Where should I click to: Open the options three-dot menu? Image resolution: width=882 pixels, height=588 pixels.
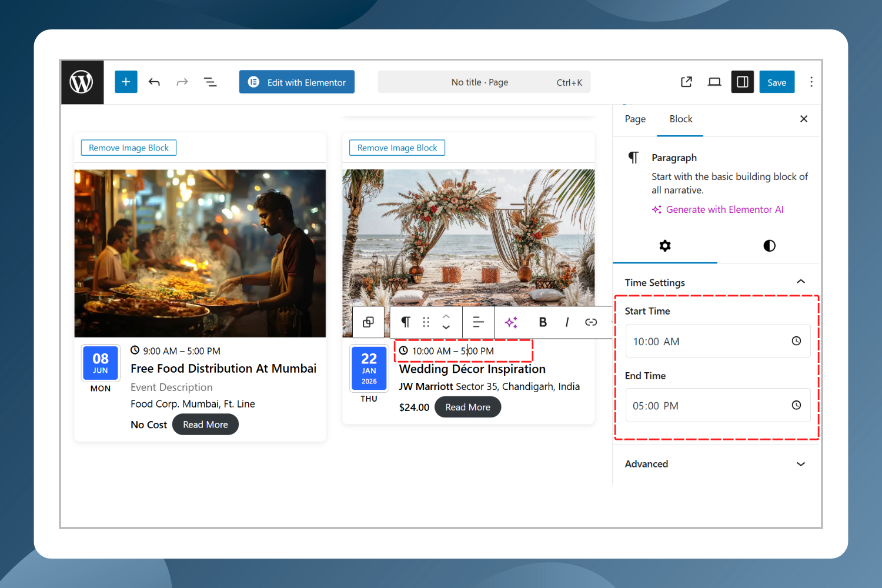coord(811,82)
